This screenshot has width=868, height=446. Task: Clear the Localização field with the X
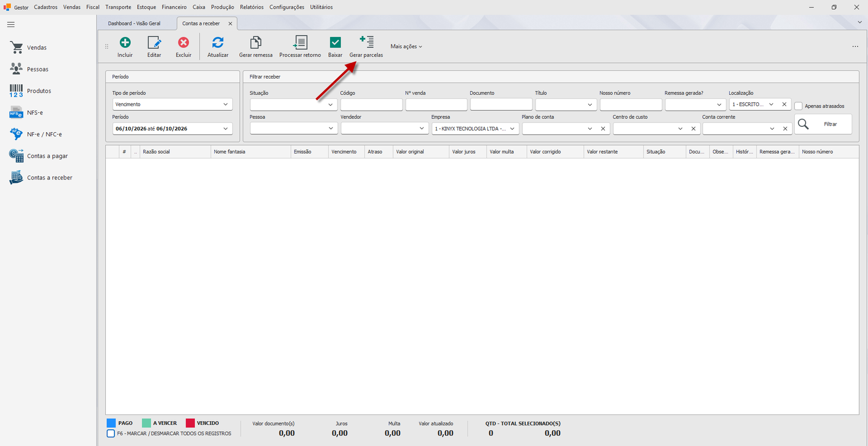(x=784, y=104)
